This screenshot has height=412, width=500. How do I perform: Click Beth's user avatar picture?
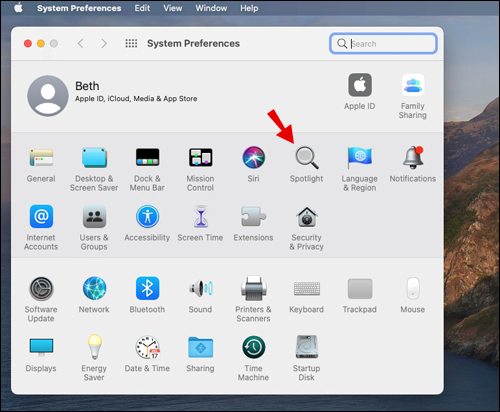coord(48,96)
